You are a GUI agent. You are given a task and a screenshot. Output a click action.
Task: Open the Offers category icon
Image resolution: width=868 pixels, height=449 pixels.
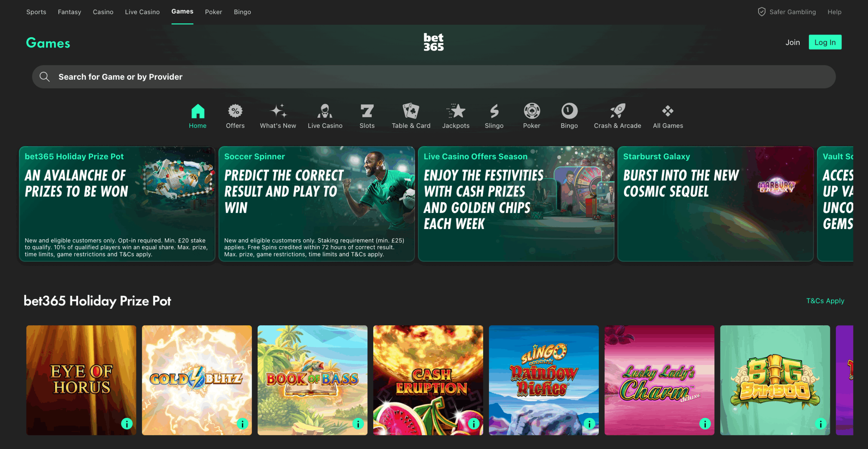pos(235,111)
